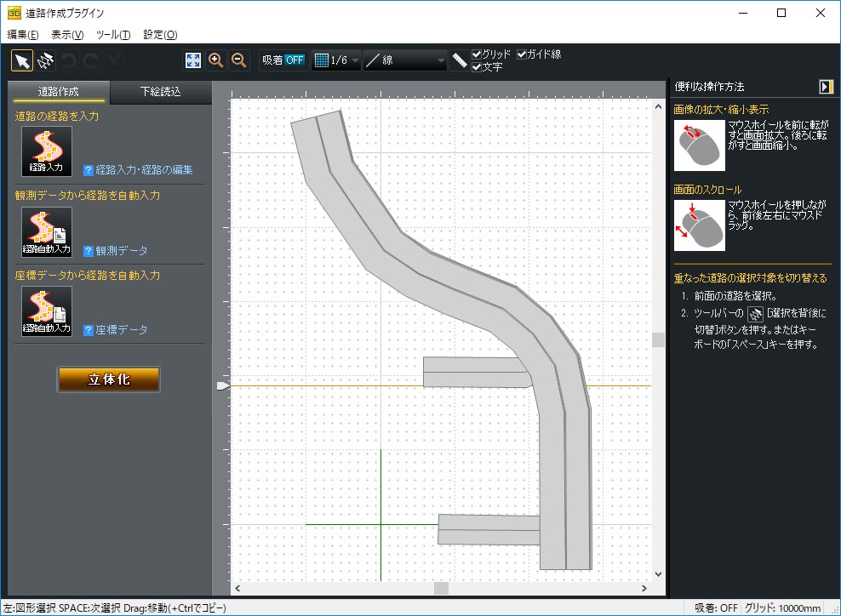The image size is (841, 616).
Task: Click the 経路入力 road path icon
Action: [46, 152]
